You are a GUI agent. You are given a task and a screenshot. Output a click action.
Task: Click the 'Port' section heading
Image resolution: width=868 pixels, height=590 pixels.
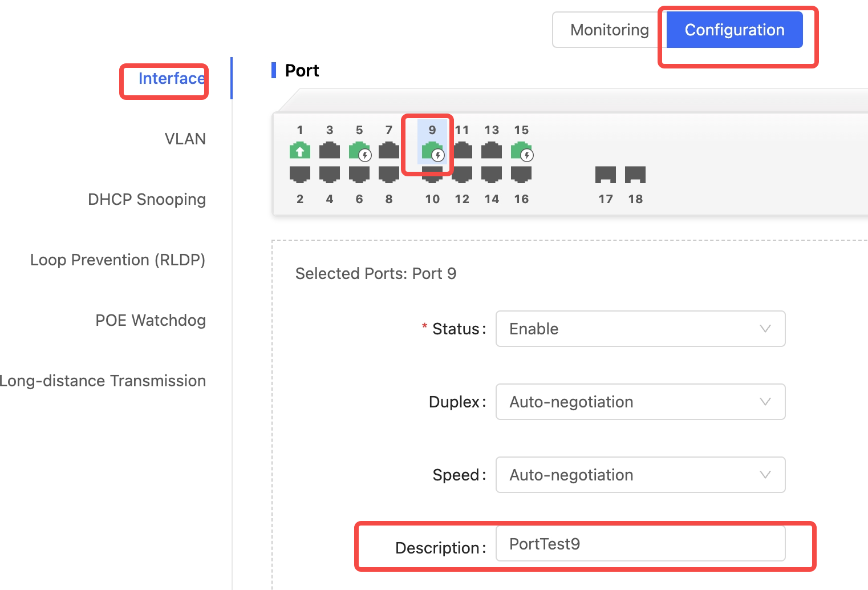point(302,70)
